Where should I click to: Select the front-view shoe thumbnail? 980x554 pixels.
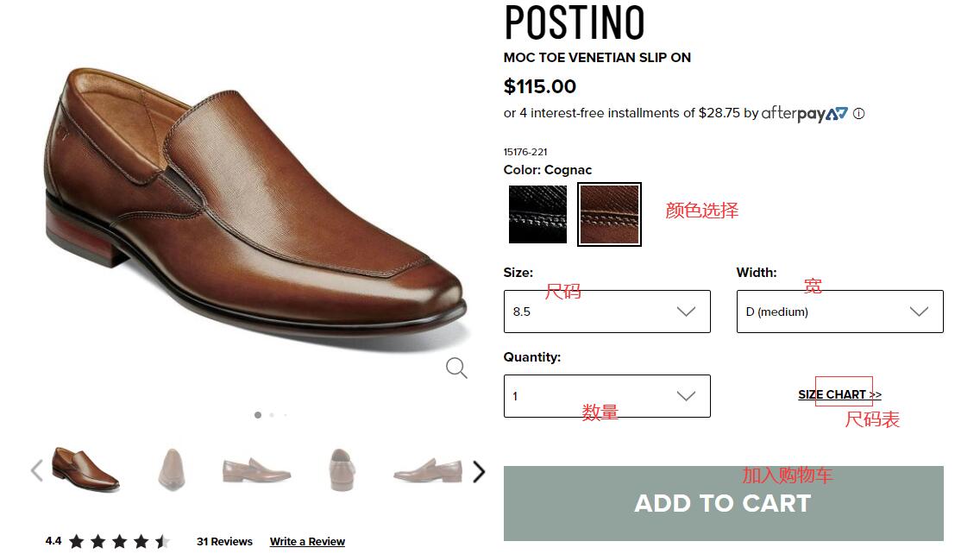[x=171, y=469]
